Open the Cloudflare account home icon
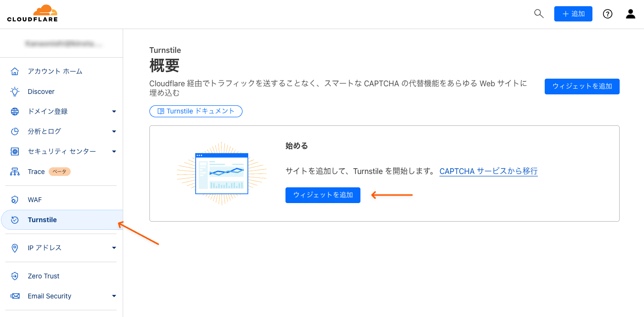 [14, 71]
